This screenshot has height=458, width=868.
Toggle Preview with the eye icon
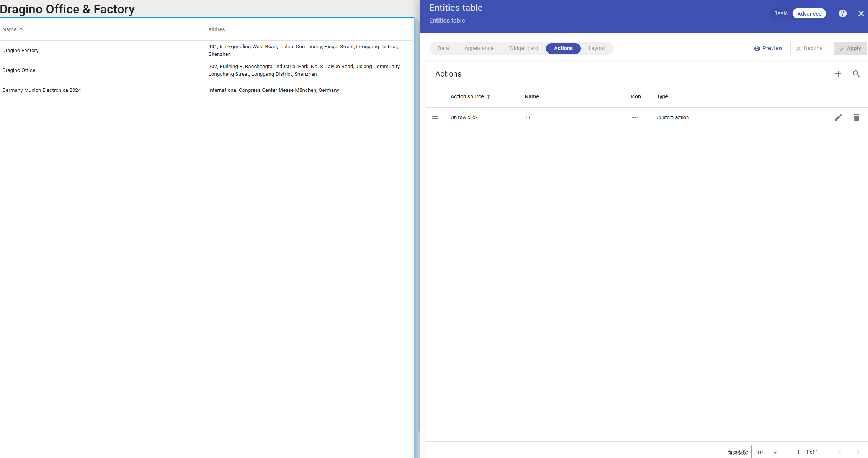768,49
